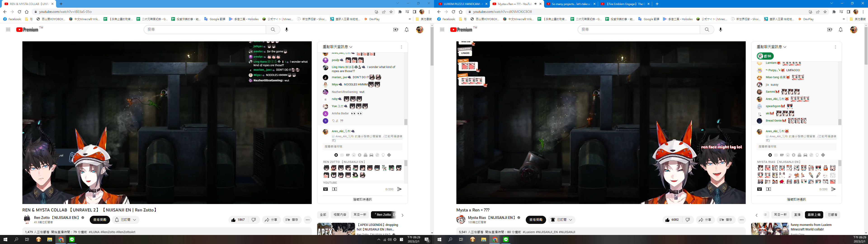Save the Ren Zotto video to playlist
Image resolution: width=868 pixels, height=244 pixels.
(x=292, y=220)
